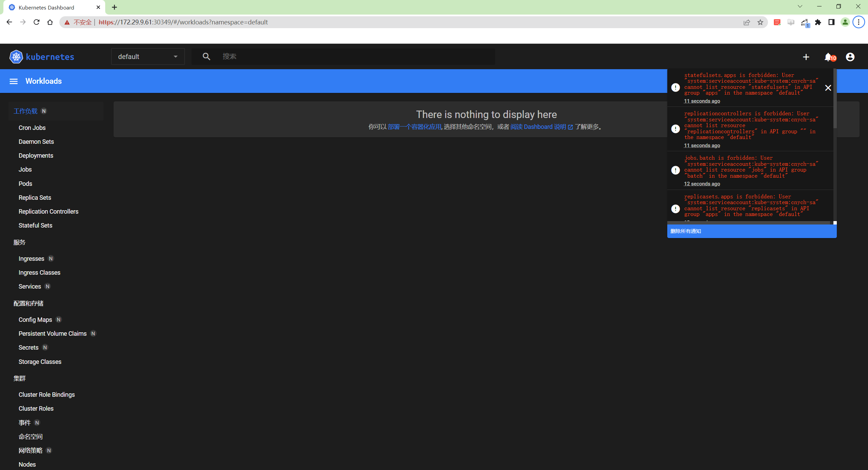868x470 pixels.
Task: Open Secrets in sidebar
Action: [x=28, y=348]
